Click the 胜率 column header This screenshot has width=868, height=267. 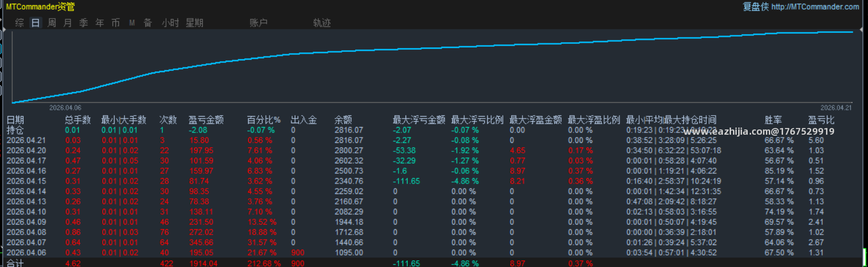point(773,120)
